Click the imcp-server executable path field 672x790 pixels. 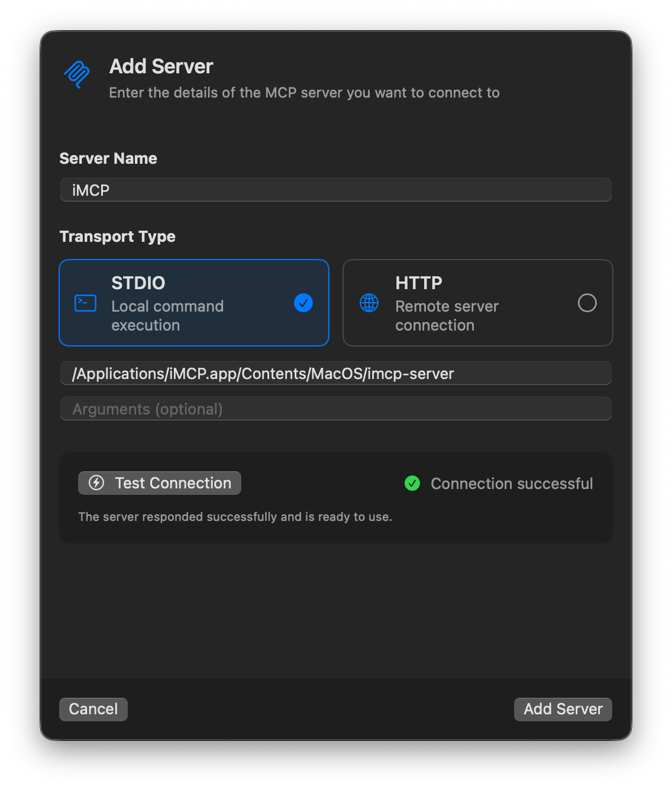[x=335, y=373]
